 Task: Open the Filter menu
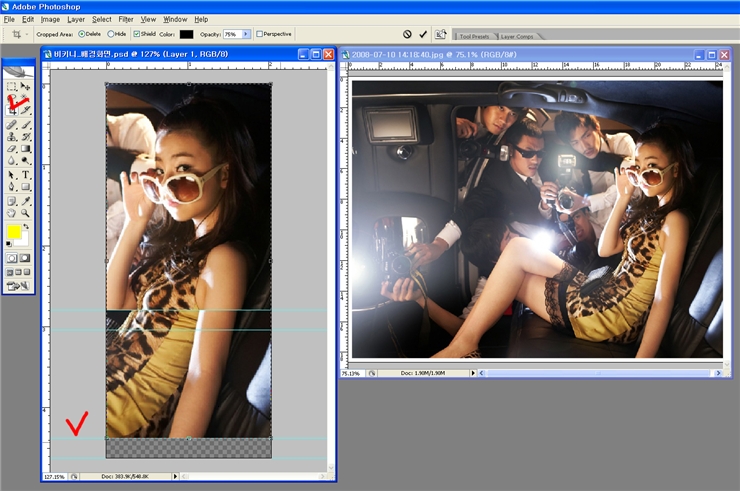(x=126, y=19)
